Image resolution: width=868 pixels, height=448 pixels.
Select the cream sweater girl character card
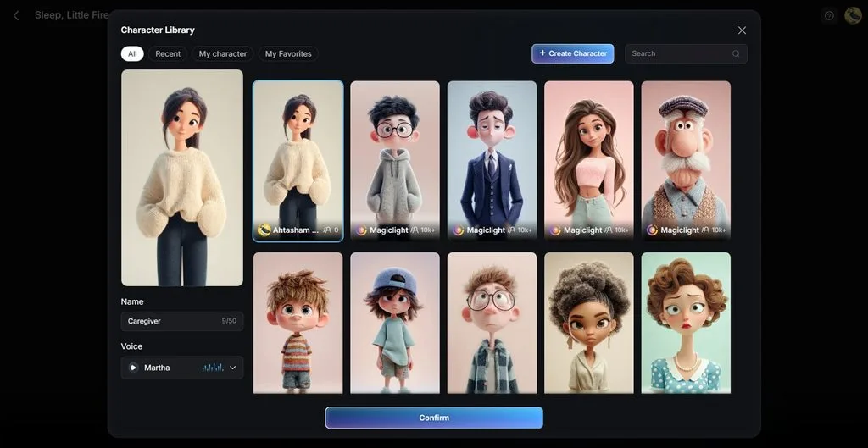click(298, 161)
